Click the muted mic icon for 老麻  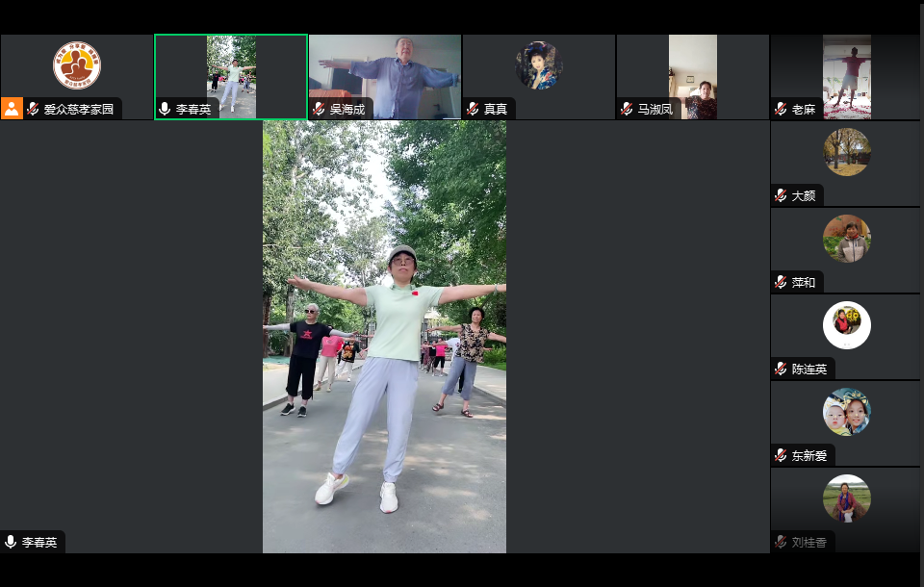click(x=781, y=109)
